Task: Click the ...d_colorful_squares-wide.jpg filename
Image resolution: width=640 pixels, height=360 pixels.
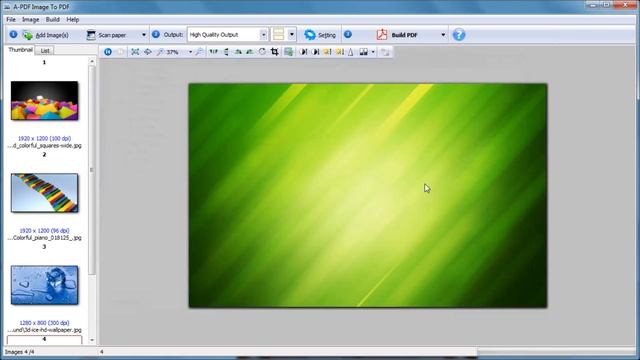Action: 44,145
